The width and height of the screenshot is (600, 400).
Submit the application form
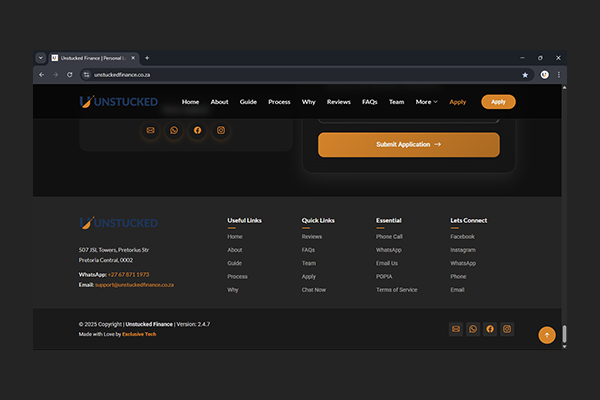[x=409, y=145]
